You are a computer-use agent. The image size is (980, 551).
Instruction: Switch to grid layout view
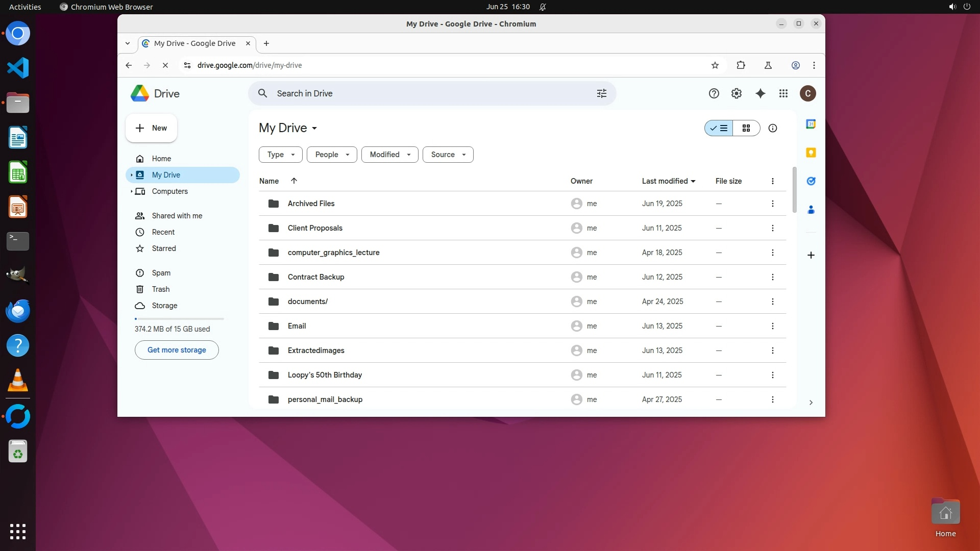point(746,128)
